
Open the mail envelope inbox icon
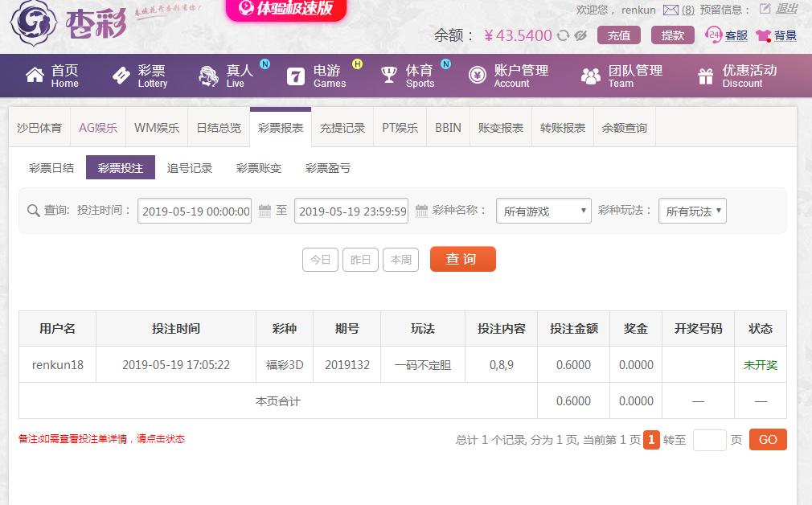[x=671, y=10]
